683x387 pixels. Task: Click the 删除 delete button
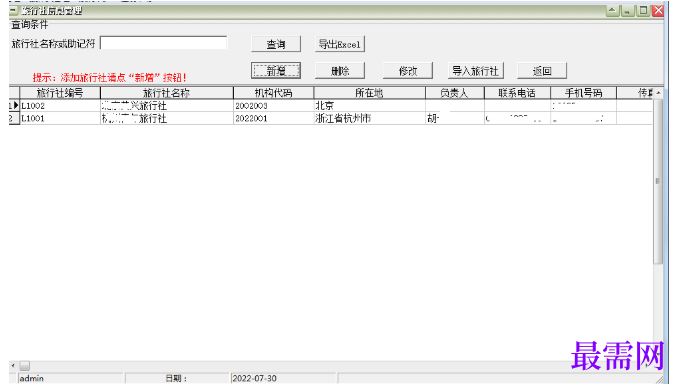click(x=340, y=71)
